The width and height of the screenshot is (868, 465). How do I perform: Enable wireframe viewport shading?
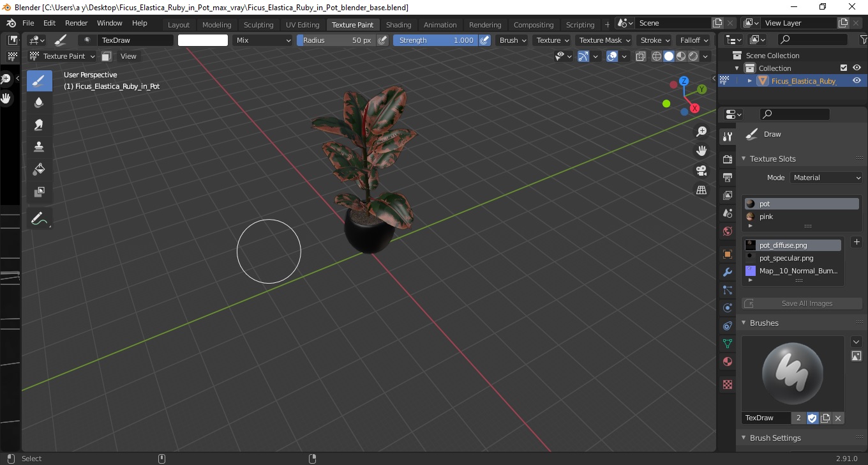click(x=657, y=56)
